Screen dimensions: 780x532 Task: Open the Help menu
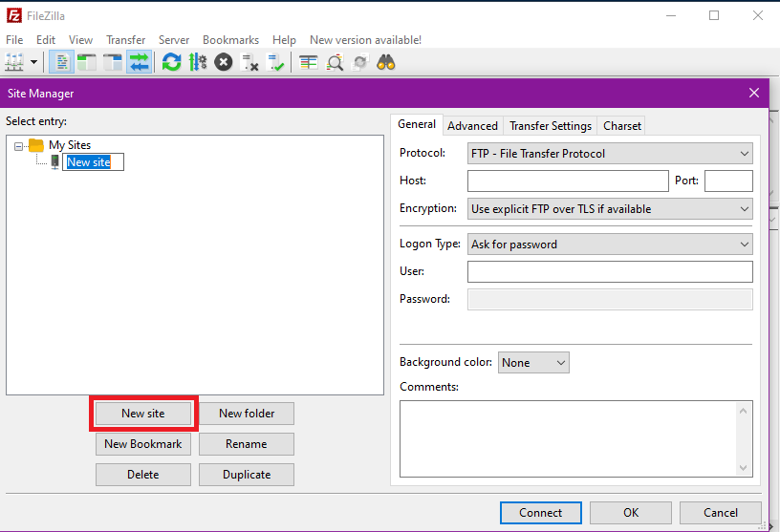pyautogui.click(x=284, y=40)
